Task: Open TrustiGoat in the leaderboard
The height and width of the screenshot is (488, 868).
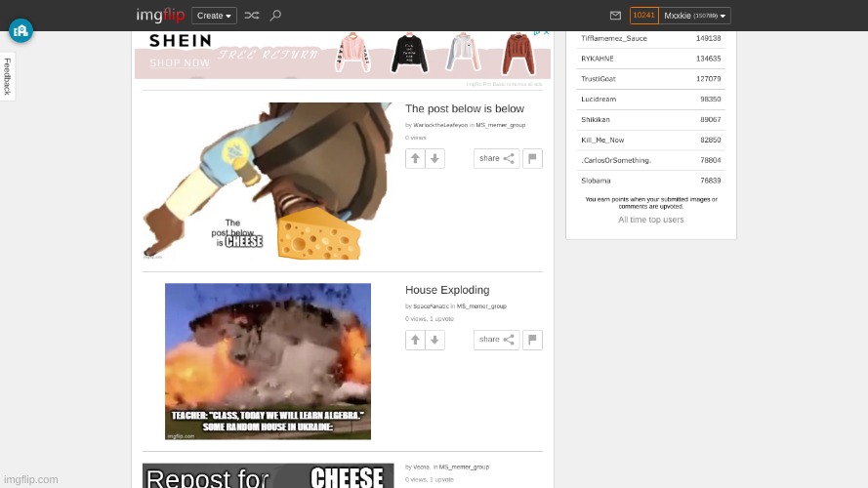Action: pos(599,79)
